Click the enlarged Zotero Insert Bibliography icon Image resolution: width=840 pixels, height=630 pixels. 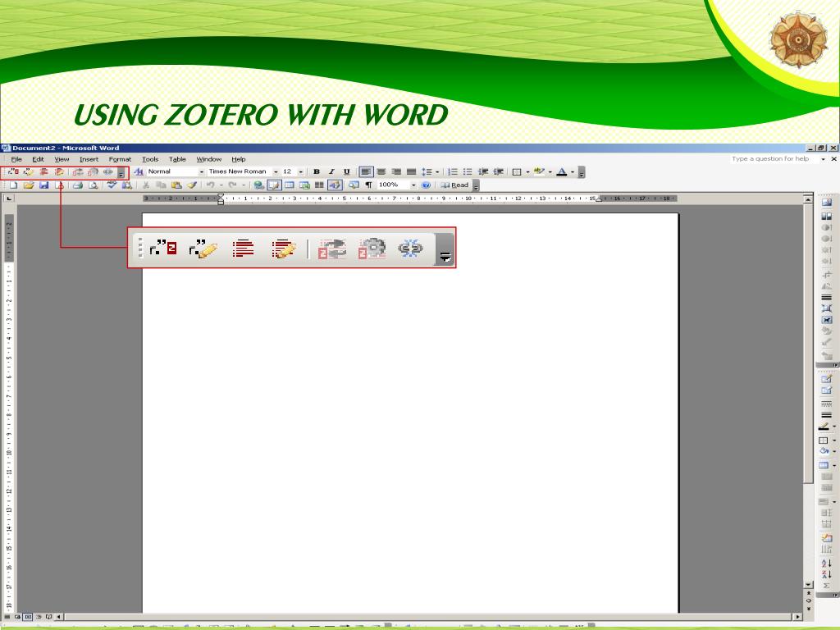click(x=243, y=249)
